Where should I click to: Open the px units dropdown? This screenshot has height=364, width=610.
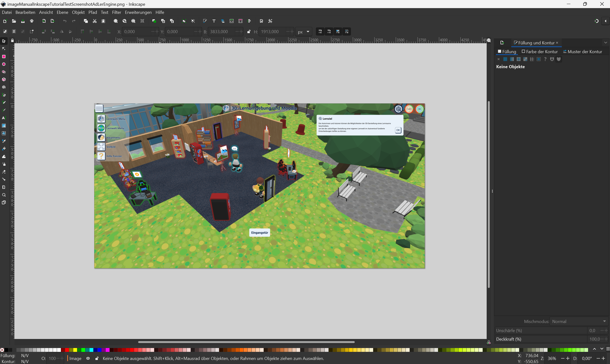pos(303,32)
